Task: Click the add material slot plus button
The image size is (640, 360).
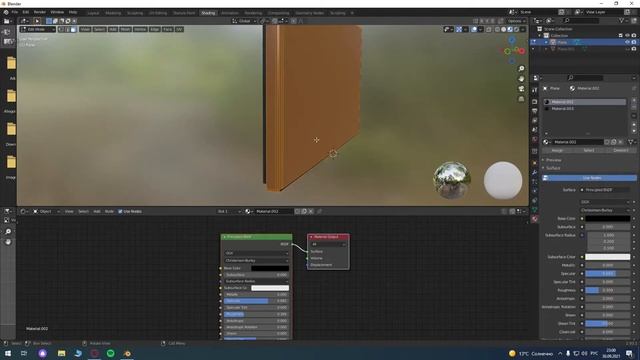Action: pos(634,100)
